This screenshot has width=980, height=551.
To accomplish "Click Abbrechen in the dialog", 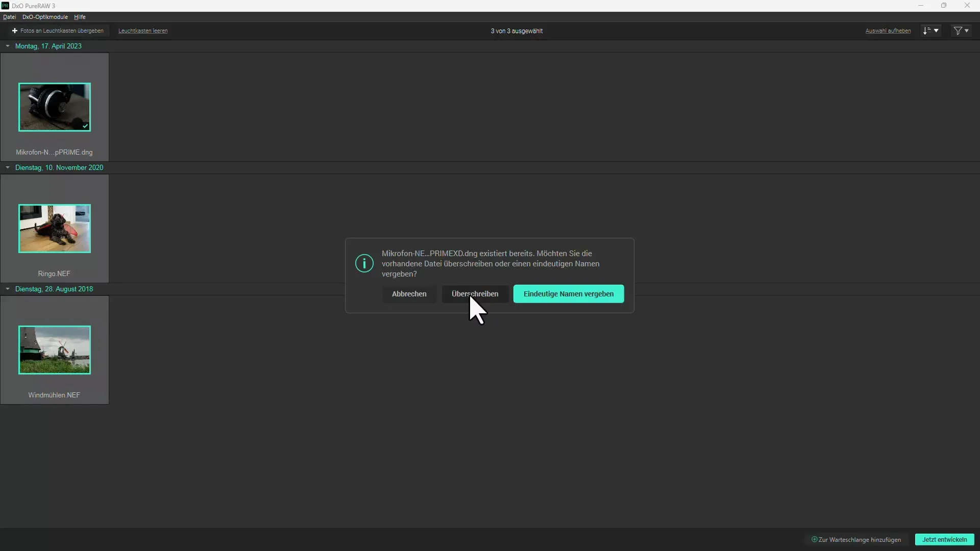I will (x=409, y=294).
